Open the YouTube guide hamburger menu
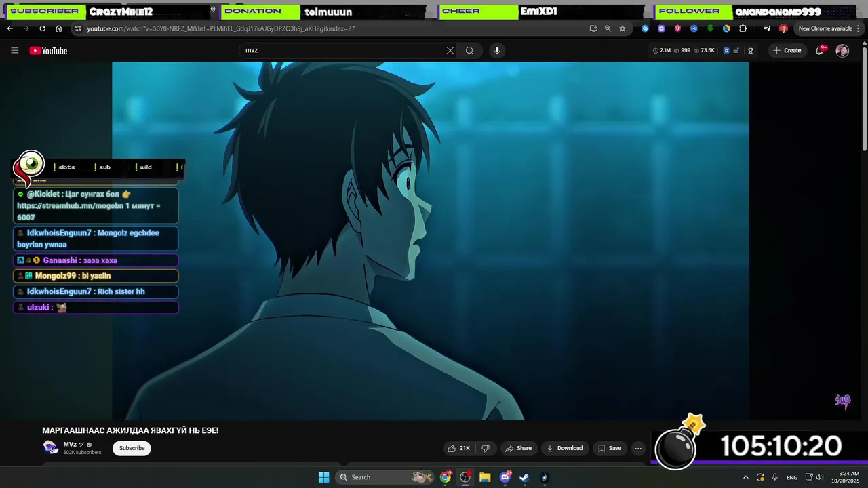868x488 pixels. coord(15,50)
